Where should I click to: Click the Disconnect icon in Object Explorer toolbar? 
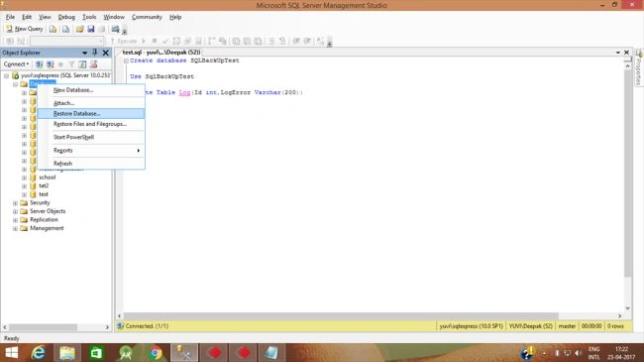click(x=51, y=64)
